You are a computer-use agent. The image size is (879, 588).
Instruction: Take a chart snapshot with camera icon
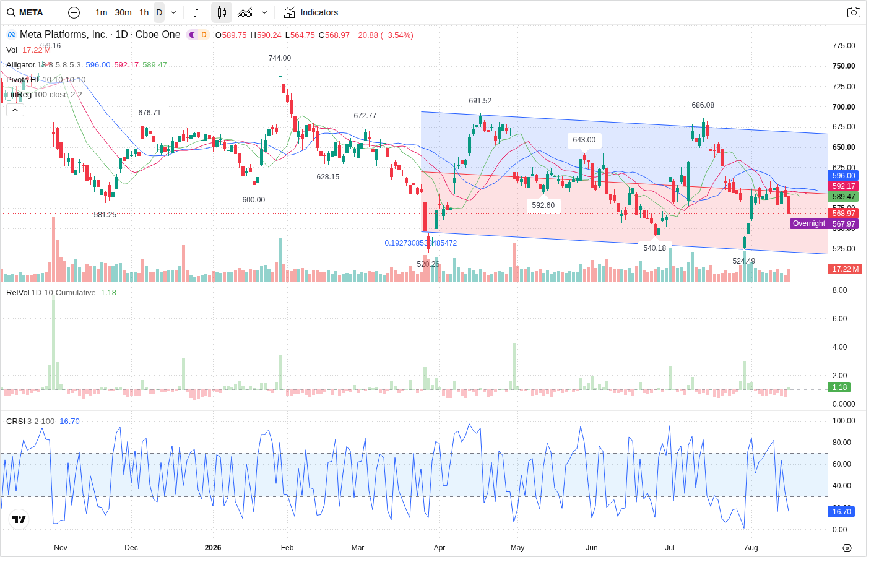tap(854, 12)
